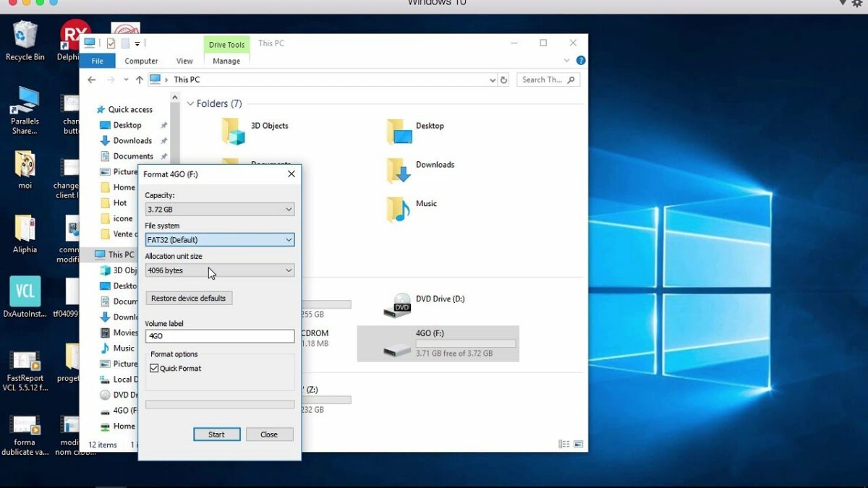Open the Manage tab under Drive Tools

pyautogui.click(x=226, y=61)
